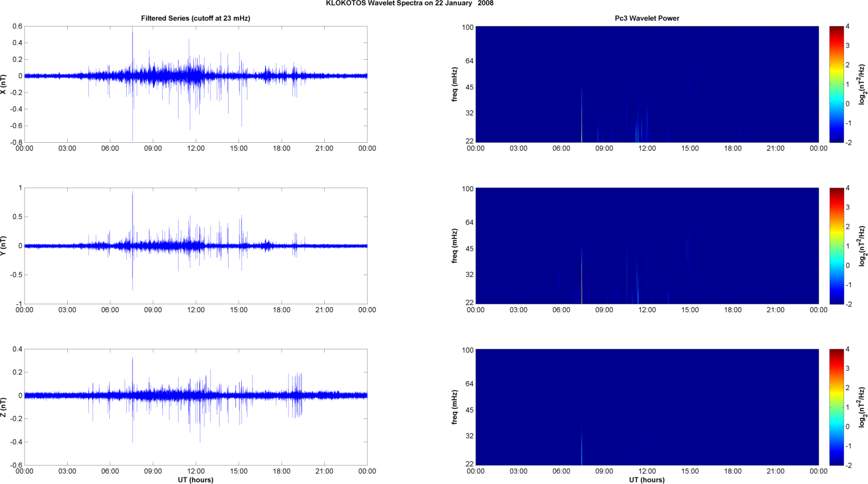The height and width of the screenshot is (484, 868).
Task: Select the Pc3 Wavelet Power heading
Action: (647, 18)
